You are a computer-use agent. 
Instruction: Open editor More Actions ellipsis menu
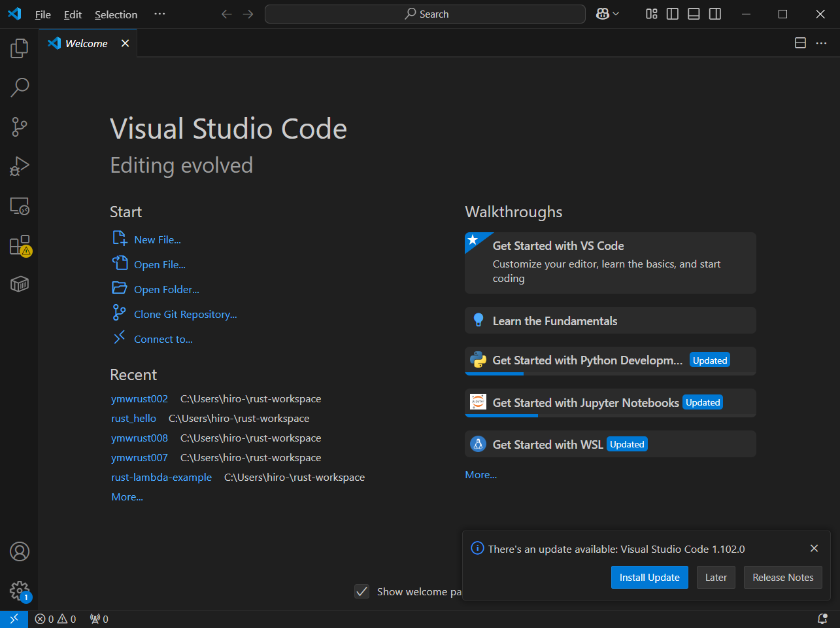[x=821, y=43]
